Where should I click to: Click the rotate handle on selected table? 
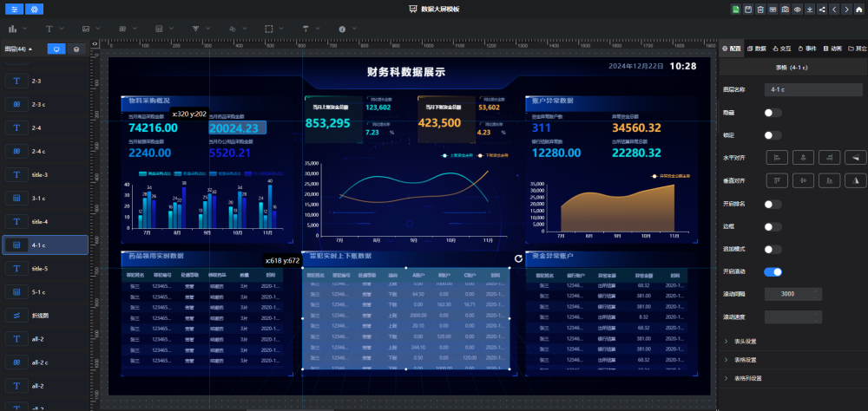(x=519, y=258)
